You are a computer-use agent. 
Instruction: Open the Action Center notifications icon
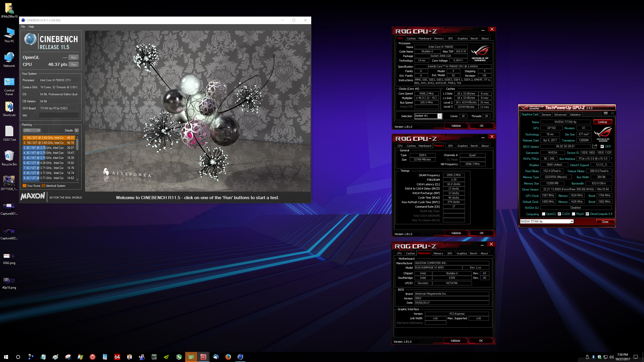tap(636, 357)
